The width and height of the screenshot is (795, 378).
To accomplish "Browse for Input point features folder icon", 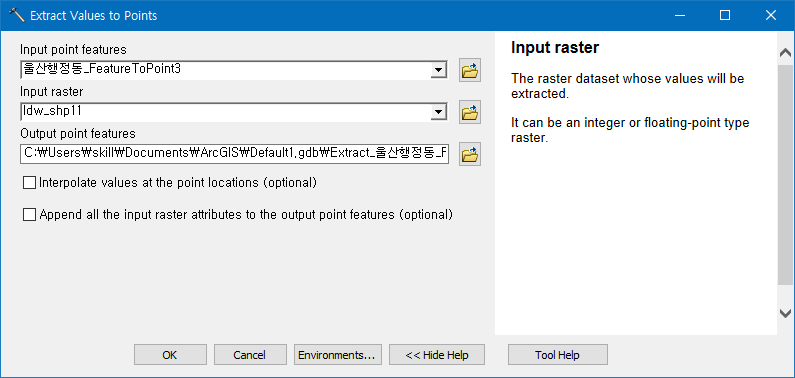I will click(470, 70).
